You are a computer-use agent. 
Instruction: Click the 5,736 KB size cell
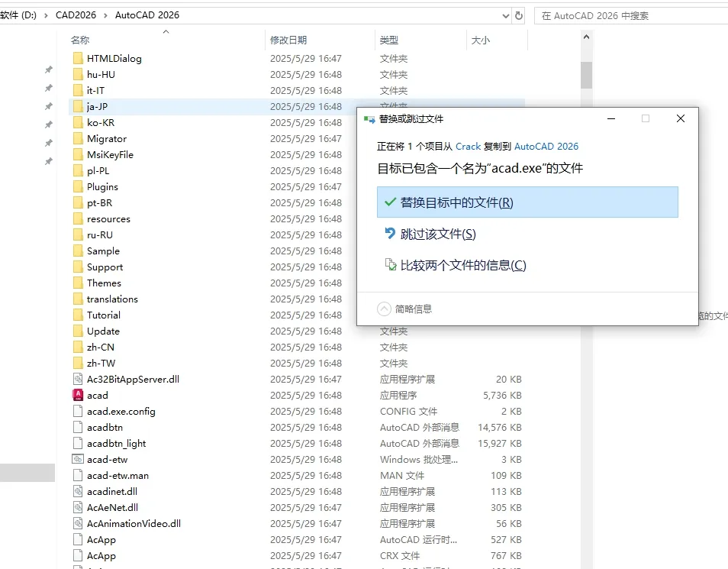pyautogui.click(x=502, y=395)
